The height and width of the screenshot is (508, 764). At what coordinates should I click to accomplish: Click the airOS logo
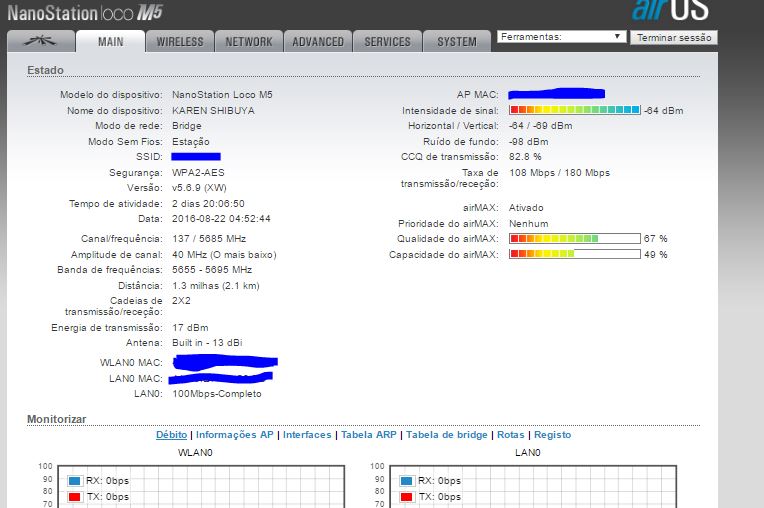(x=670, y=10)
